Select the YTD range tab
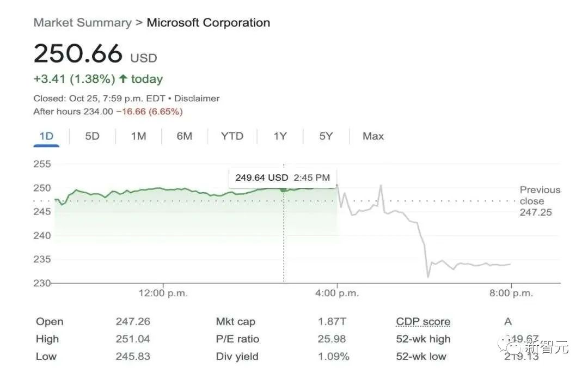 (232, 136)
